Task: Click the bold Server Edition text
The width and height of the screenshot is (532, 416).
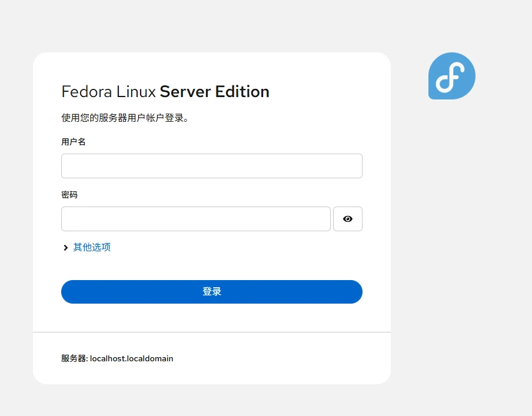Action: pyautogui.click(x=214, y=92)
